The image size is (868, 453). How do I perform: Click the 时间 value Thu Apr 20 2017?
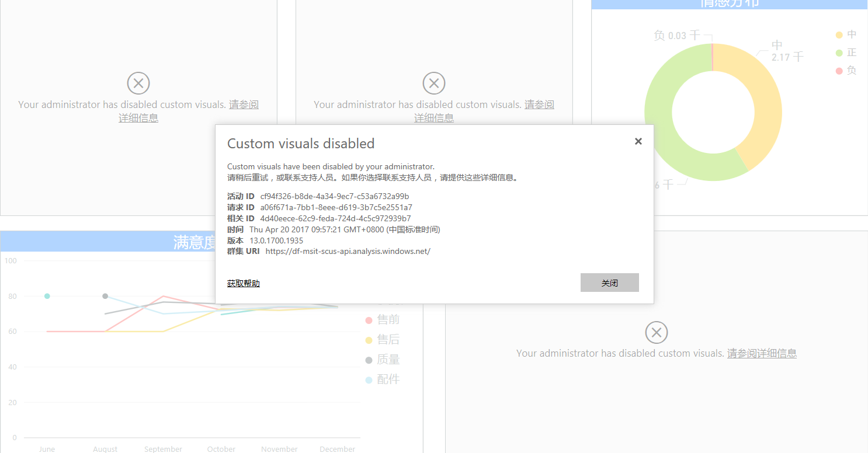345,229
